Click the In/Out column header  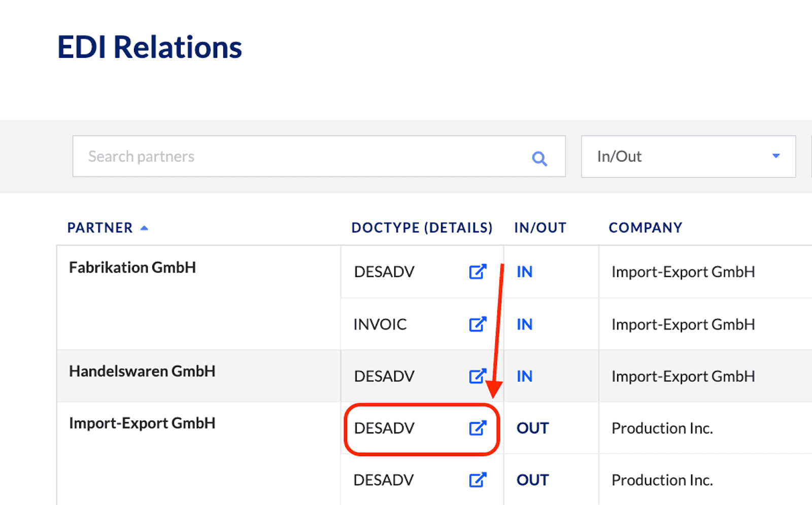(540, 228)
